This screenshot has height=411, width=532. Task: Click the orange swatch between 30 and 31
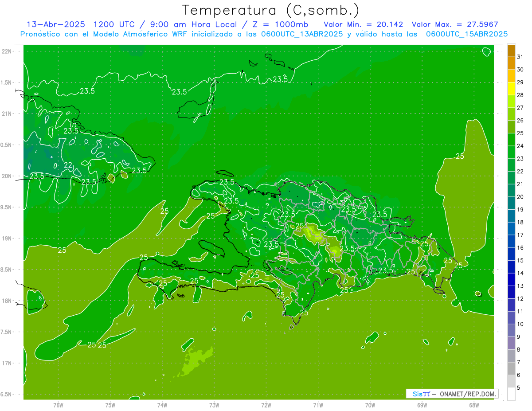coord(511,63)
